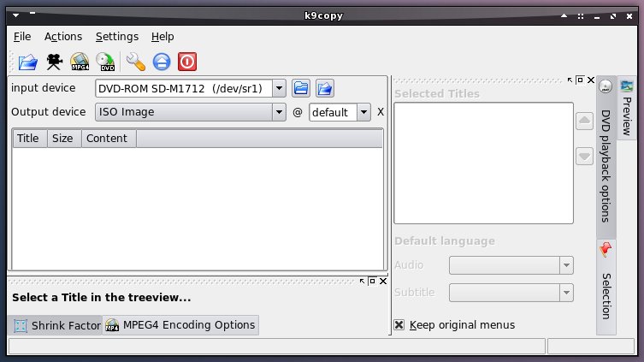Switch to the Shrink Factor tab
The width and height of the screenshot is (644, 362).
(x=55, y=325)
